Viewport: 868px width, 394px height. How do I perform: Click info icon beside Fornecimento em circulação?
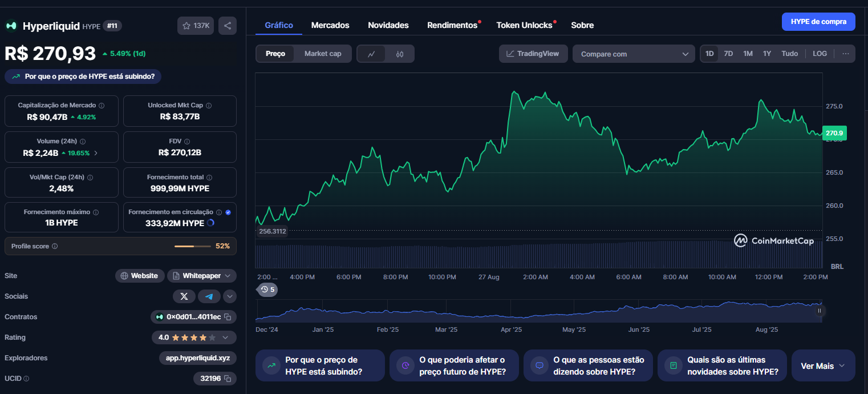coord(219,212)
